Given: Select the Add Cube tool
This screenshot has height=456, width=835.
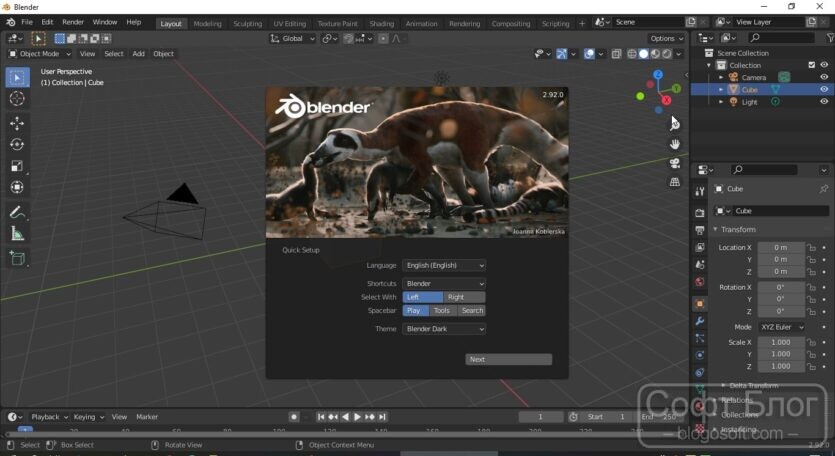Looking at the screenshot, I should tap(17, 259).
